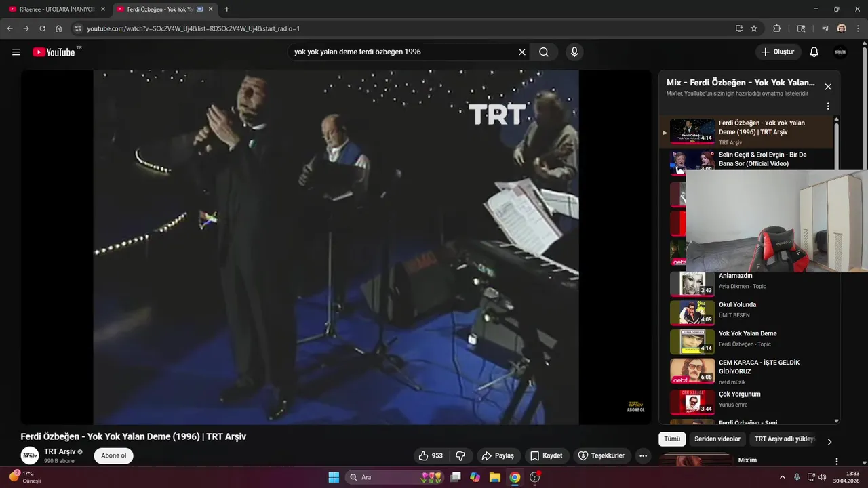
Task: Dislike the video
Action: coord(460,455)
